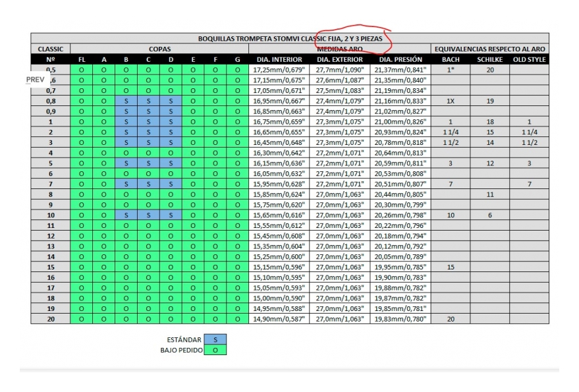The height and width of the screenshot is (392, 579).
Task: Click Schilke value 6 in row 10
Action: click(489, 215)
